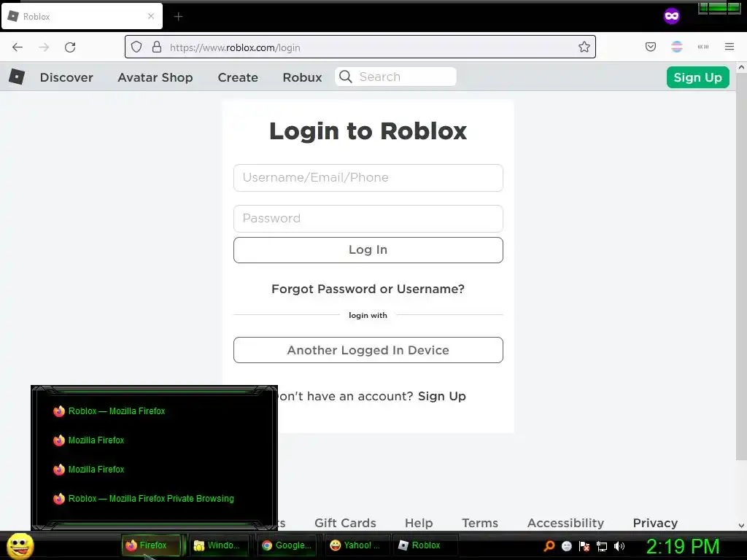This screenshot has height=560, width=747.
Task: Choose Another Logged In Device login
Action: [x=368, y=350]
